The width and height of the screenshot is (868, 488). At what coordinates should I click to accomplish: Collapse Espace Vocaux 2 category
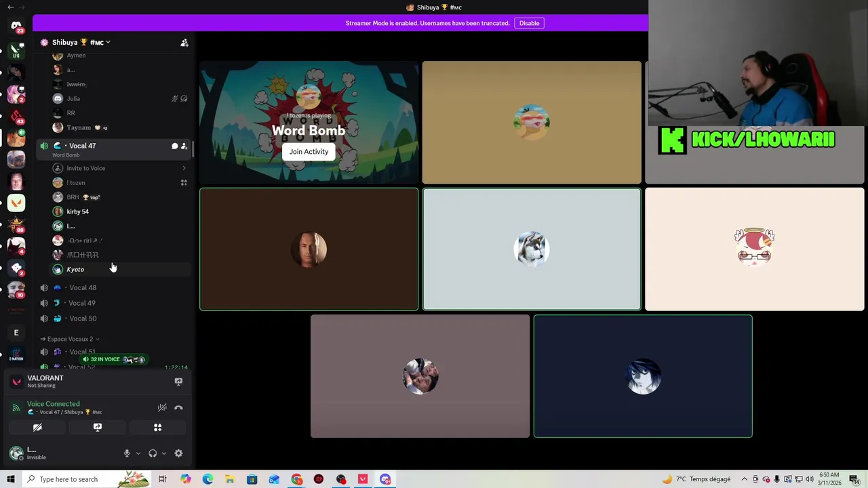(70, 339)
